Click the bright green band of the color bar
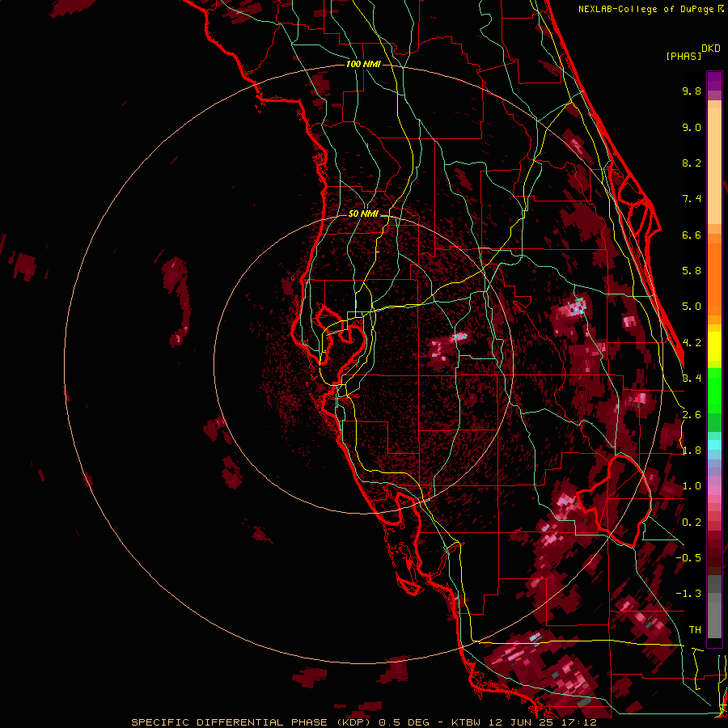The image size is (728, 728). 714,390
